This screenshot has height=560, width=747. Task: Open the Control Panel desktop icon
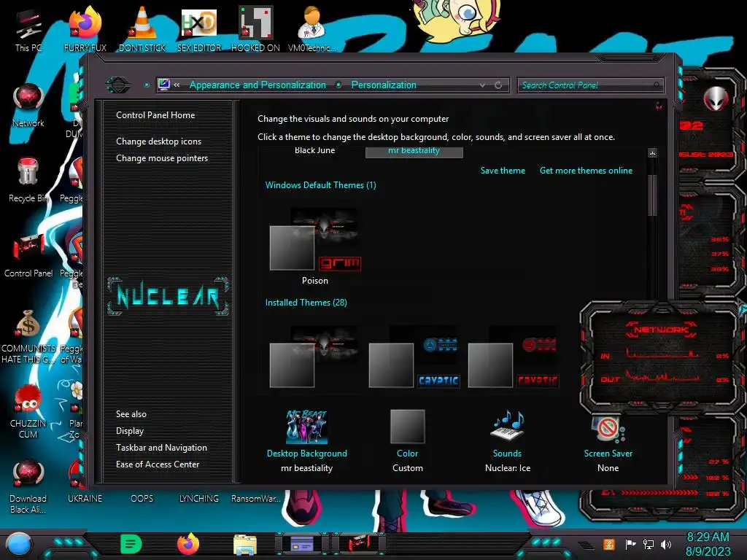(28, 256)
